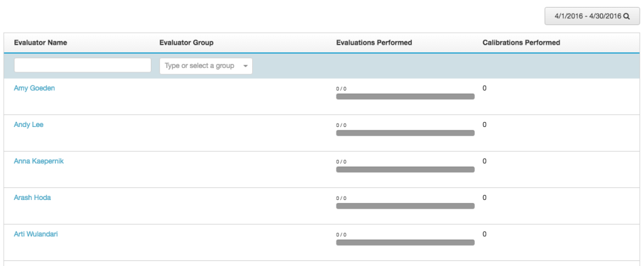Click the Evaluator Name filter input
This screenshot has height=266, width=644.
click(82, 65)
